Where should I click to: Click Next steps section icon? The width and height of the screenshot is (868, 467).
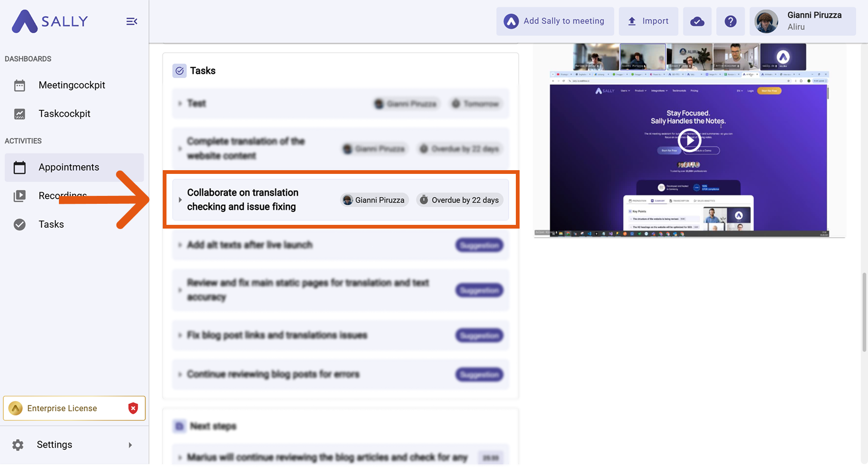(180, 426)
